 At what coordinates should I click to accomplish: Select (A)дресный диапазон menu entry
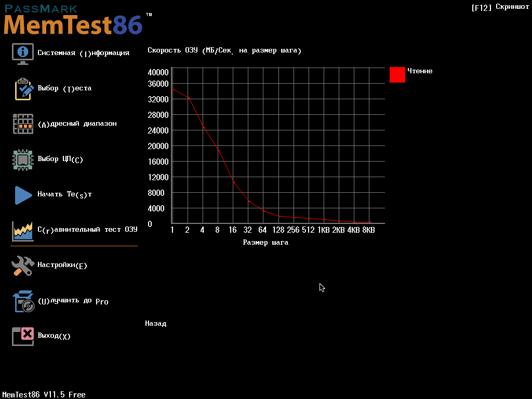[x=77, y=124]
